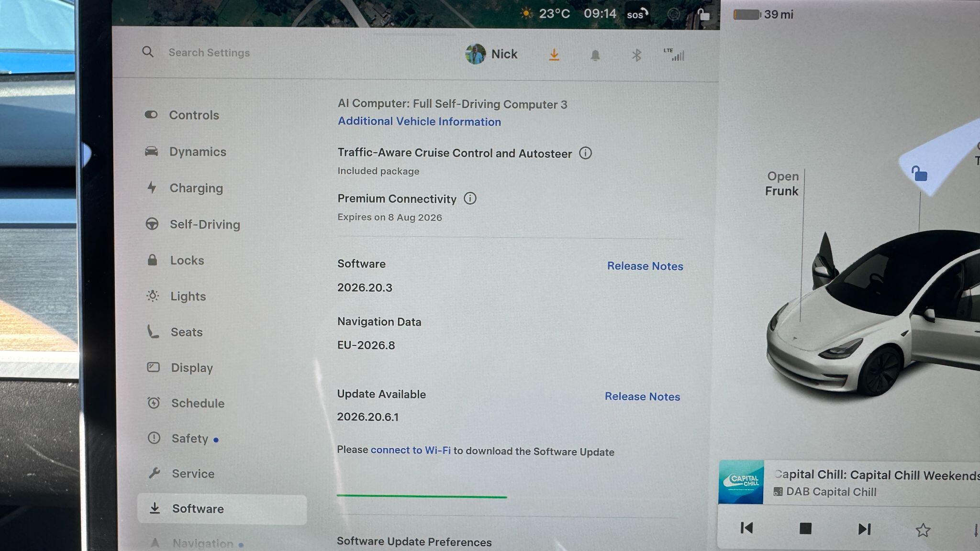The width and height of the screenshot is (980, 551).
Task: Go to the Seats settings
Action: pos(175,332)
